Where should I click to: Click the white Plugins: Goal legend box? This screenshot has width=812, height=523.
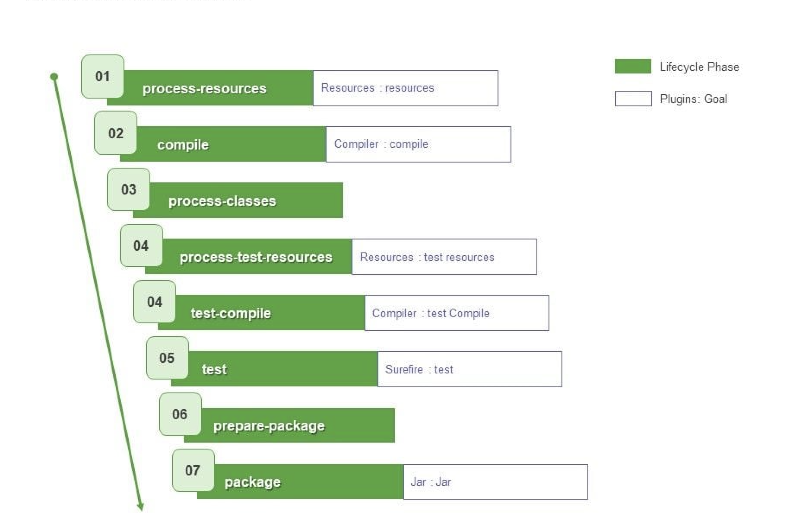pyautogui.click(x=633, y=99)
